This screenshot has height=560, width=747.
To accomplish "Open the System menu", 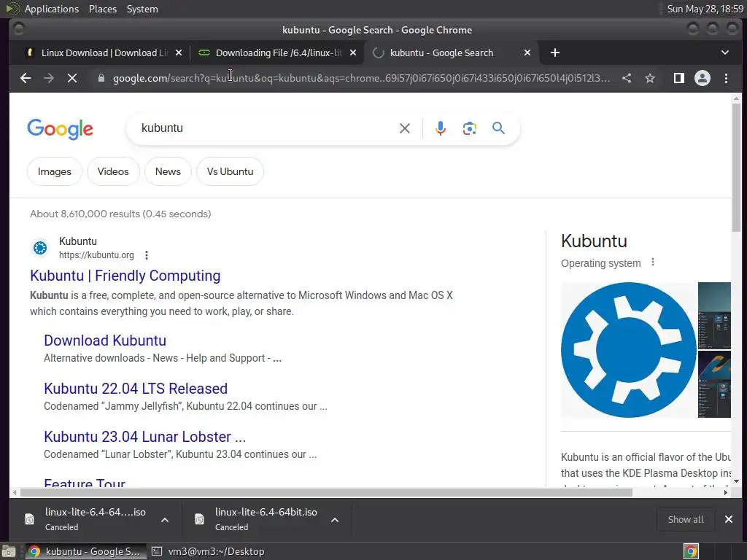I will [x=142, y=9].
